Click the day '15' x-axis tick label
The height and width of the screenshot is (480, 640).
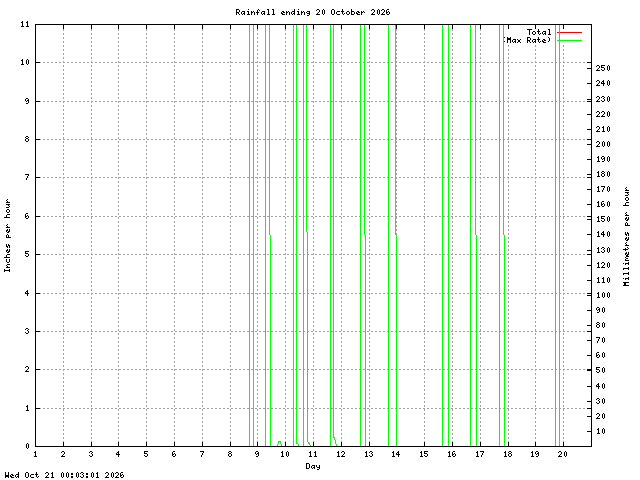(x=424, y=454)
